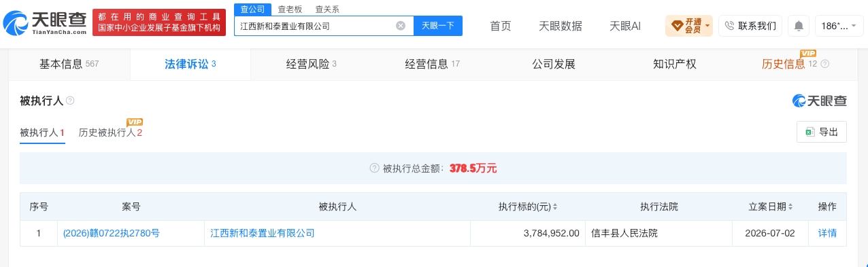
Task: Click the 天眼一下 search button
Action: tap(438, 26)
